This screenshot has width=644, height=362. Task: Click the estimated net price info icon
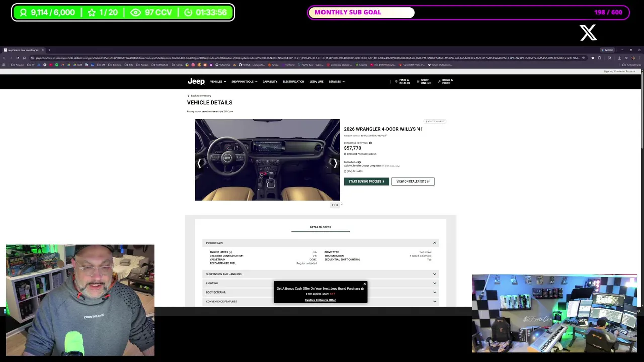click(370, 143)
